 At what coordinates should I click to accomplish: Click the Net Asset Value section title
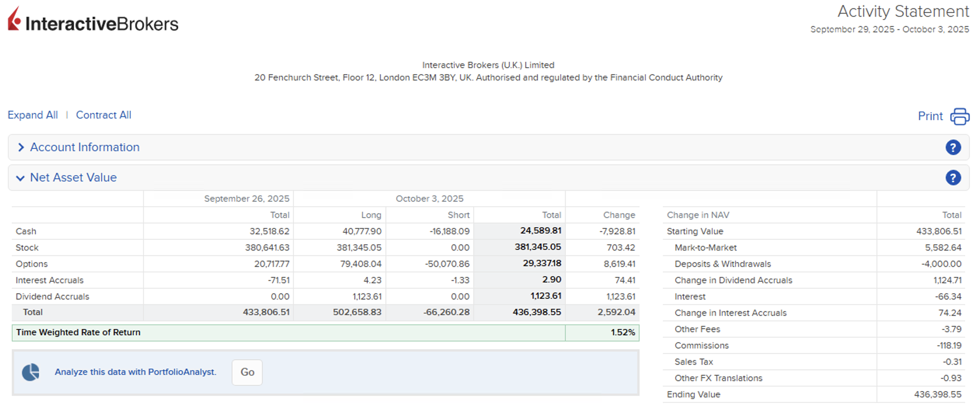(73, 178)
